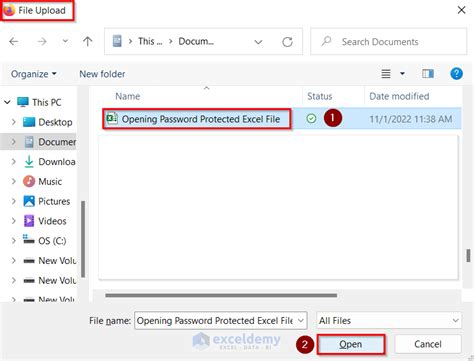Expand the Downloads tree node

pyautogui.click(x=13, y=162)
